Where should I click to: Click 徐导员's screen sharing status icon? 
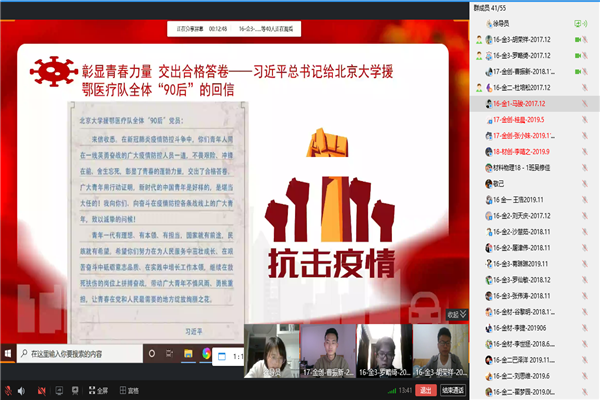point(580,24)
